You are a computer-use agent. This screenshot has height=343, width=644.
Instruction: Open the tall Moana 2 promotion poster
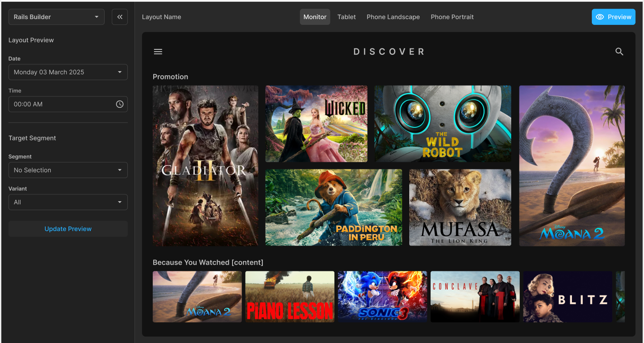[572, 166]
